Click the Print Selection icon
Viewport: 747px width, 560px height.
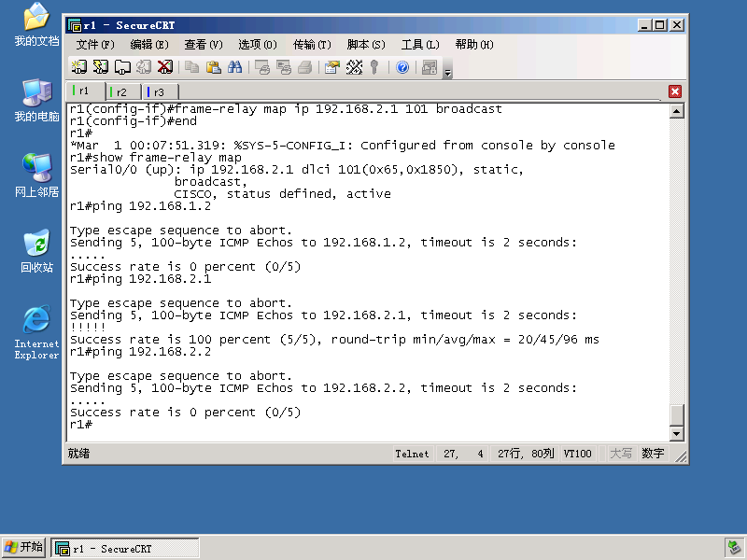[284, 67]
